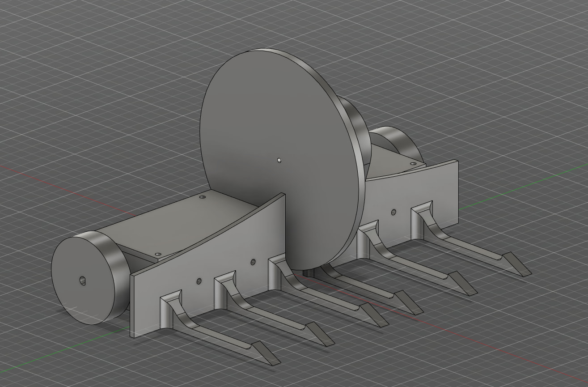Select the rear hole on the left box top
The height and width of the screenshot is (387, 588).
(x=202, y=197)
